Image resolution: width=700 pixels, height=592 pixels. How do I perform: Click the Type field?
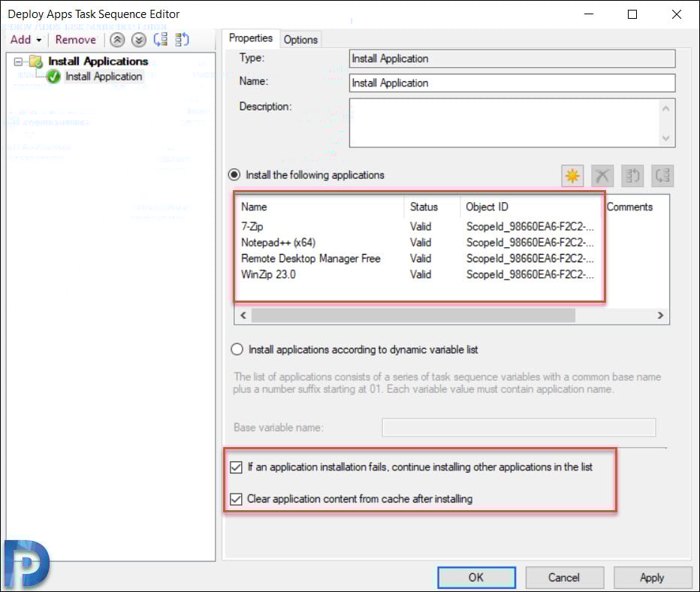[x=512, y=59]
